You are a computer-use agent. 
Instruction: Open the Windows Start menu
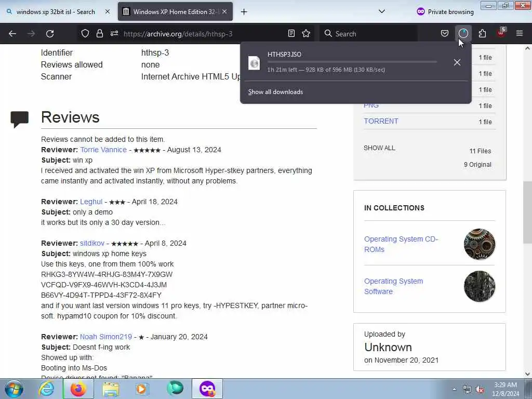[14, 389]
